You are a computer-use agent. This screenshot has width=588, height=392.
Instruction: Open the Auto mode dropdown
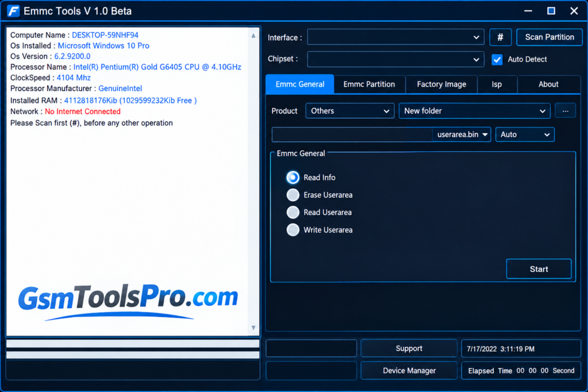[x=525, y=134]
